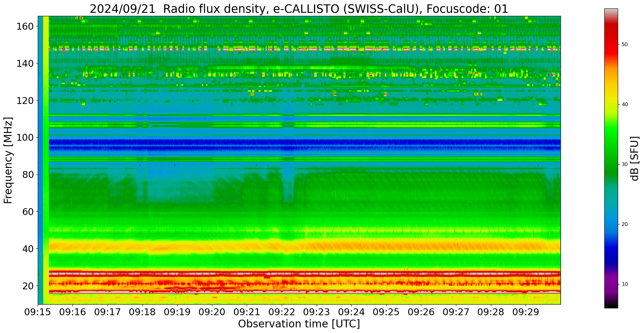Click the 09:27 time tick label
Screen dimensions: 644x333
click(x=456, y=312)
